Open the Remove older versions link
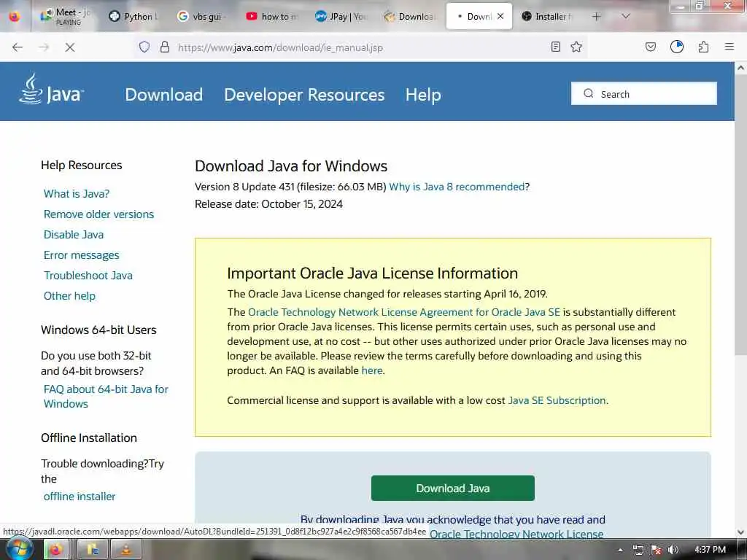Viewport: 747px width, 560px height. tap(98, 214)
